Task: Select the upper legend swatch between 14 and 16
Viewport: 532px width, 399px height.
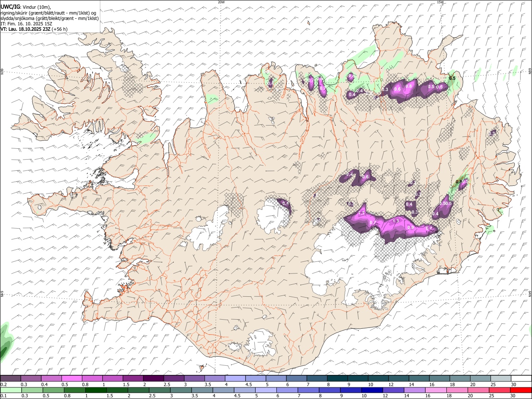Action: pyautogui.click(x=419, y=378)
